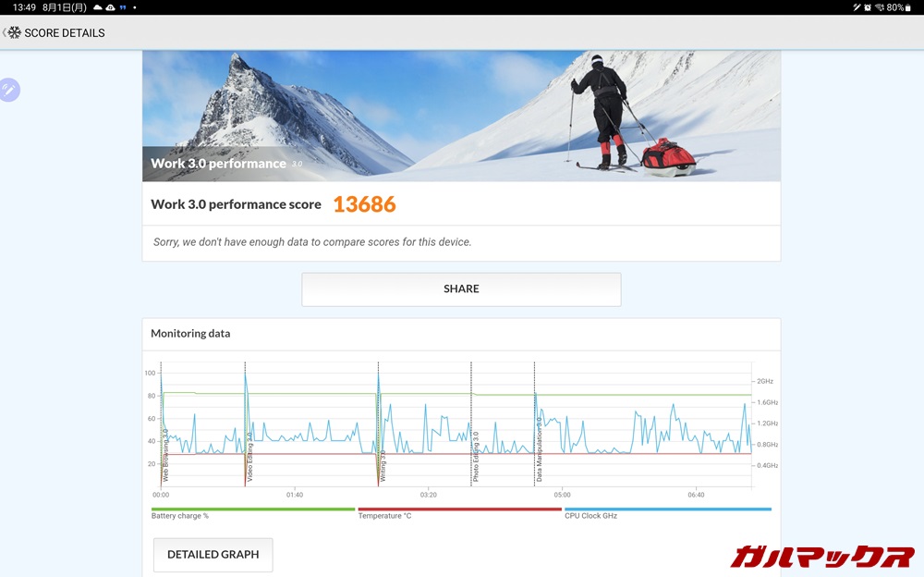
Task: Tap the cloud notification icon in status bar
Action: point(98,7)
